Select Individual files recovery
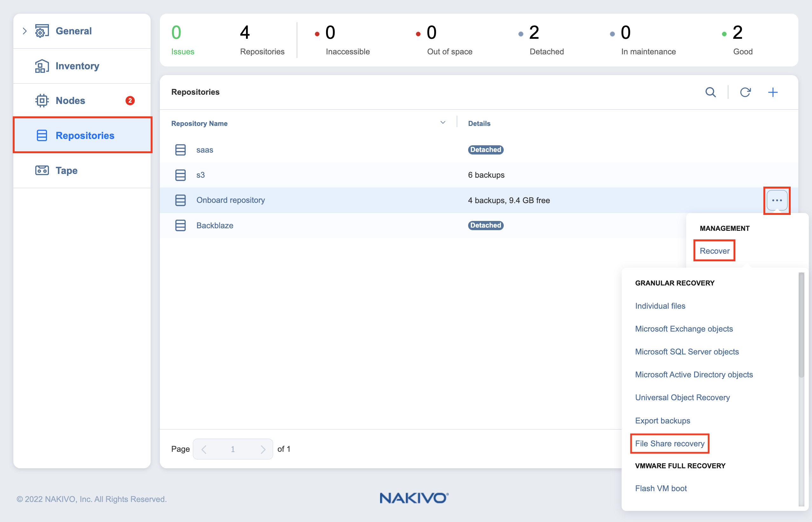This screenshot has width=812, height=522. tap(660, 306)
